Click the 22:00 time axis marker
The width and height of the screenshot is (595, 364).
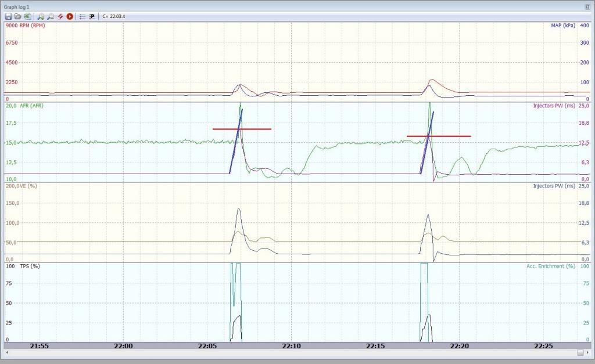click(x=123, y=345)
